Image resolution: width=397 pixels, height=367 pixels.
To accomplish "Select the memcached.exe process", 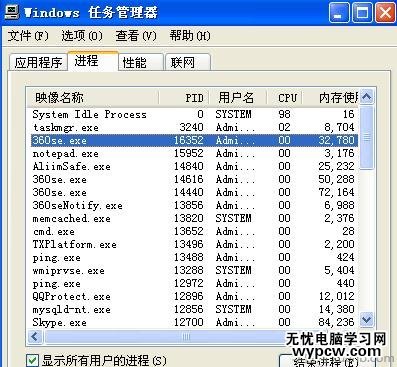I will pyautogui.click(x=193, y=218).
